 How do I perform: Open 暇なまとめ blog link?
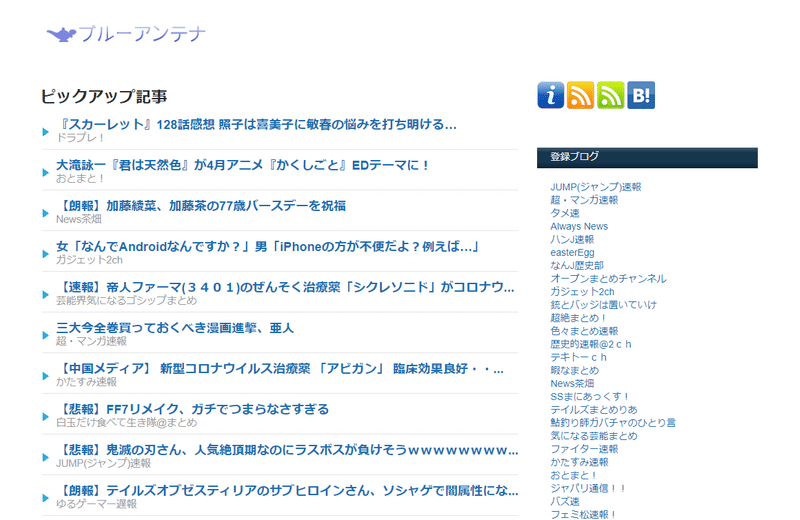pyautogui.click(x=574, y=370)
